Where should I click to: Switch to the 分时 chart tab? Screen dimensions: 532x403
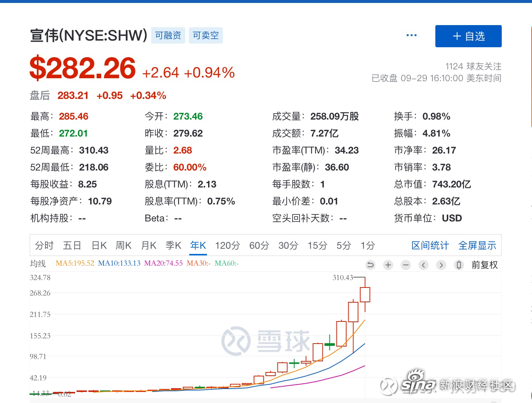44,245
